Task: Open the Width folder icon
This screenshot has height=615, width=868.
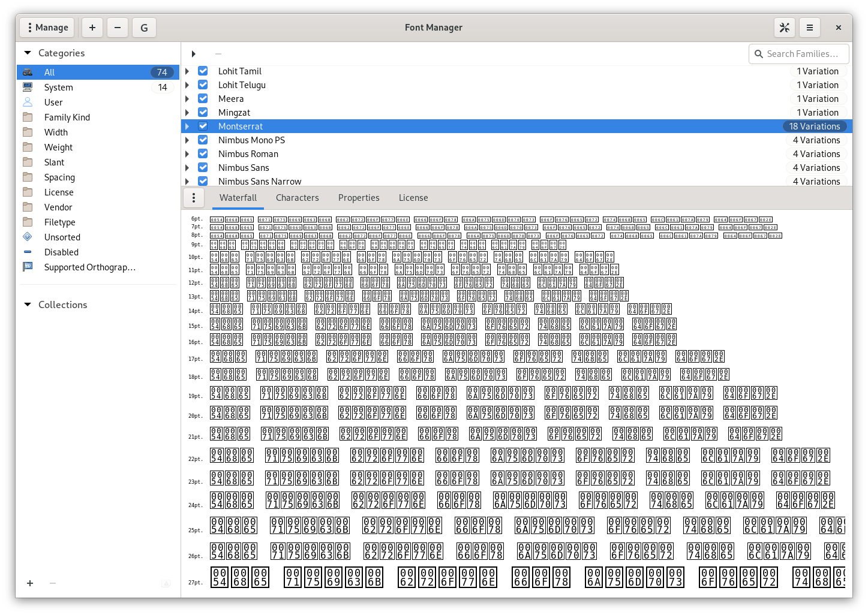Action: coord(28,132)
